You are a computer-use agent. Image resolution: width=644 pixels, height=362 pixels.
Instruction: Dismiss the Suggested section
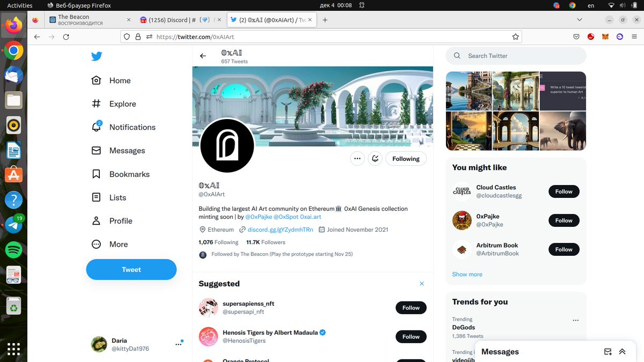pos(422,284)
